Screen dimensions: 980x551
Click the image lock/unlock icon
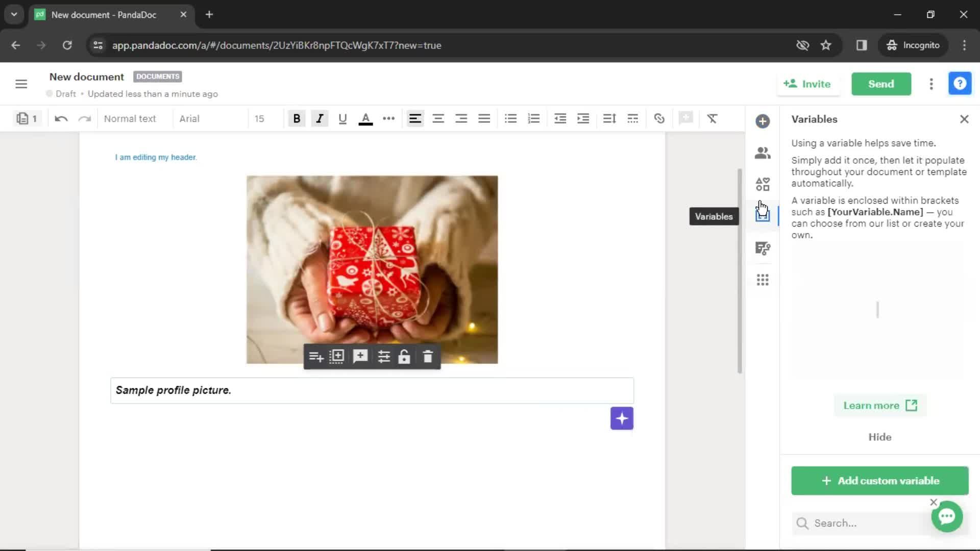(x=405, y=357)
